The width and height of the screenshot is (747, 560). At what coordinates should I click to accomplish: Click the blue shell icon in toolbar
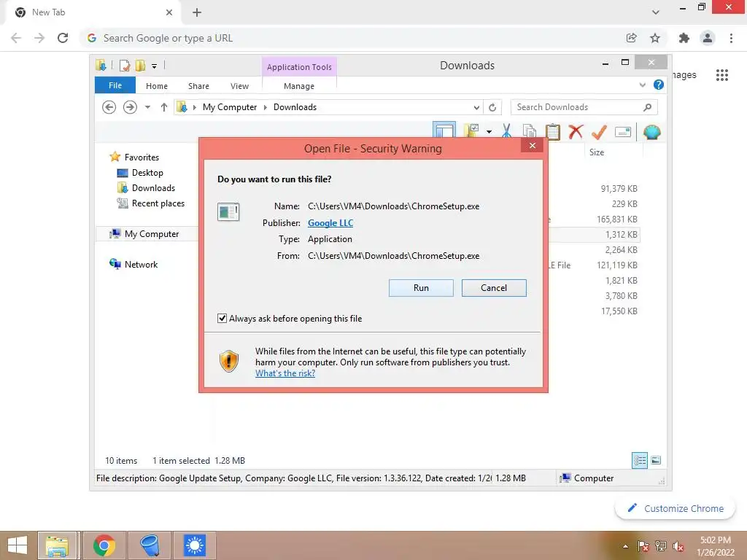click(651, 131)
